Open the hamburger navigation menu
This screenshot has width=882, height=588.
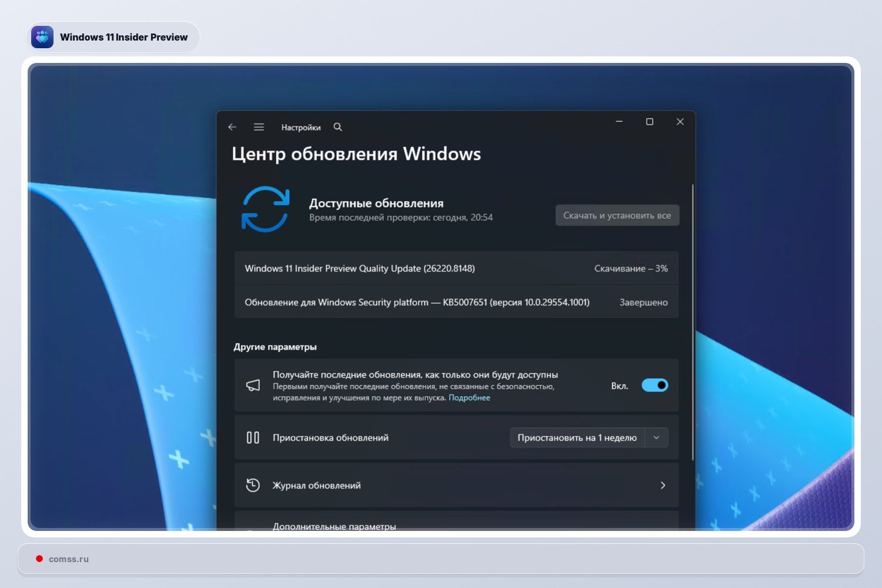point(259,127)
